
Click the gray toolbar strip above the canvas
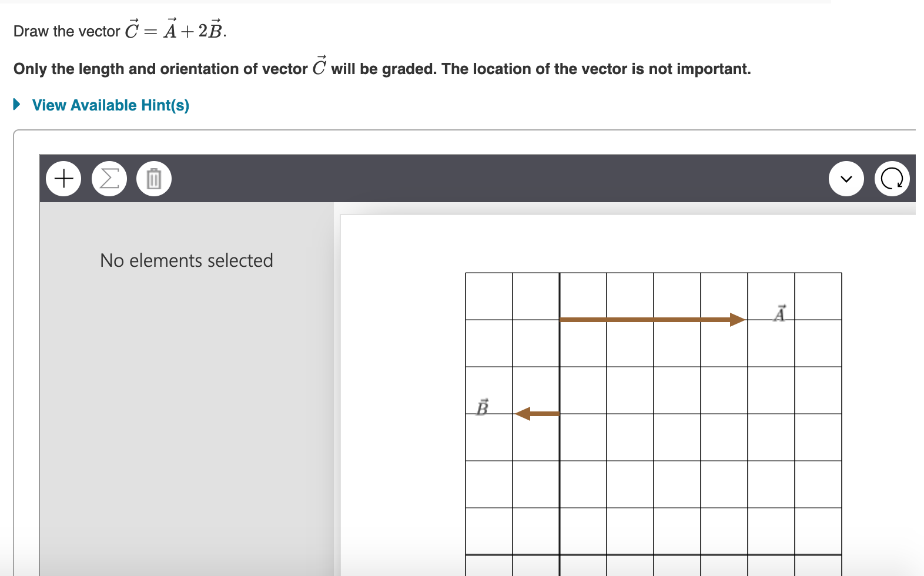(470, 178)
